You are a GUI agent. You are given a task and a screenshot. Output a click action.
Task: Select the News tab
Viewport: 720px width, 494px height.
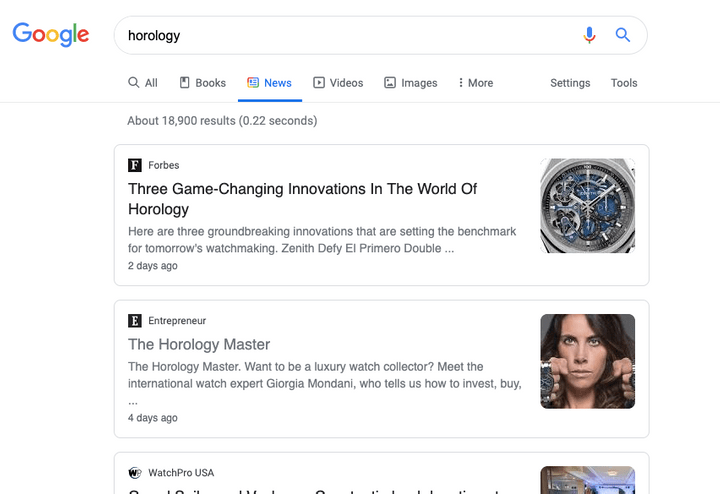click(x=269, y=83)
